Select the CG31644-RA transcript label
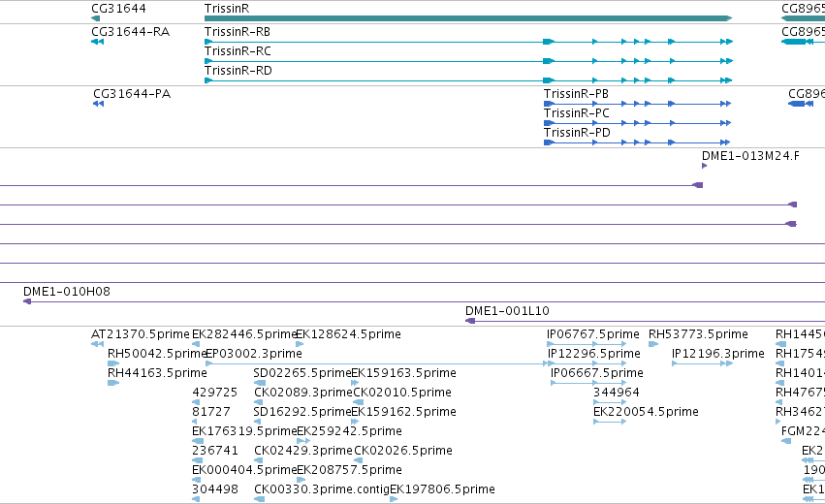This screenshot has height=504, width=825. (131, 32)
